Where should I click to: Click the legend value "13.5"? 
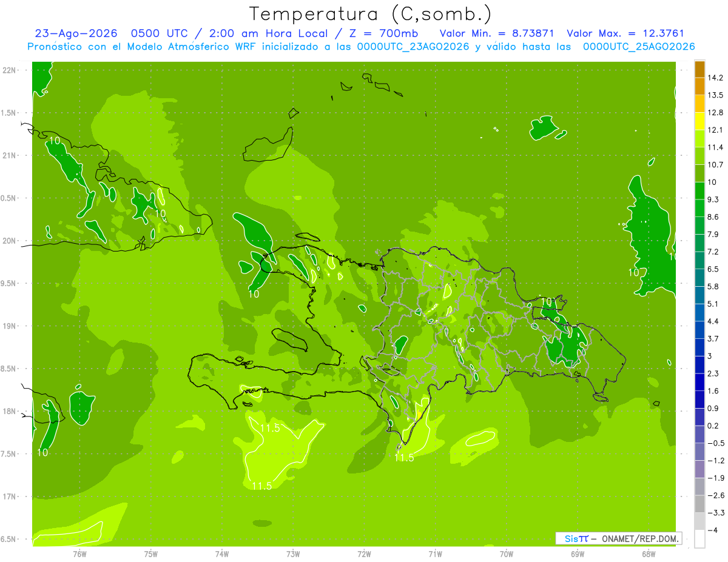716,95
